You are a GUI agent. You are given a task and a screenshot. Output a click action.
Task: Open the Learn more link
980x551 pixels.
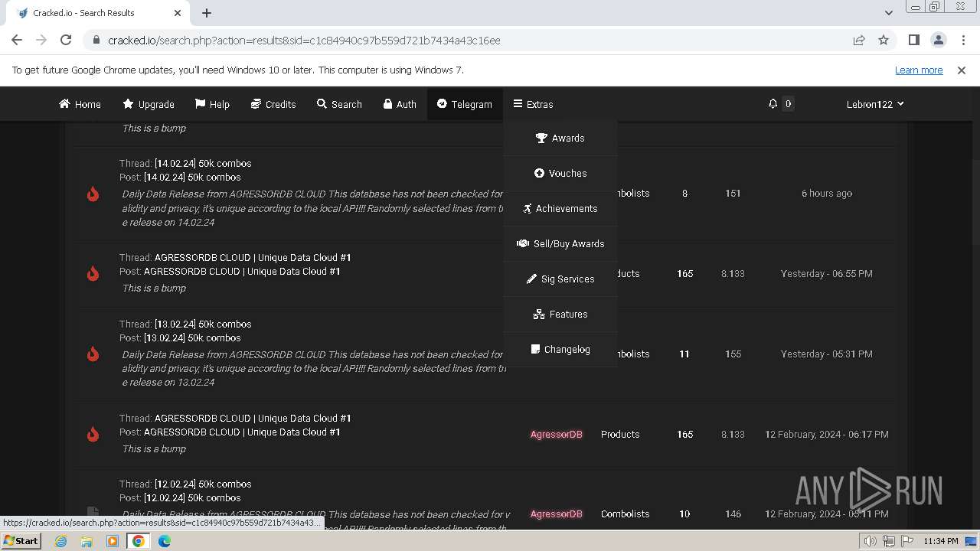tap(919, 70)
